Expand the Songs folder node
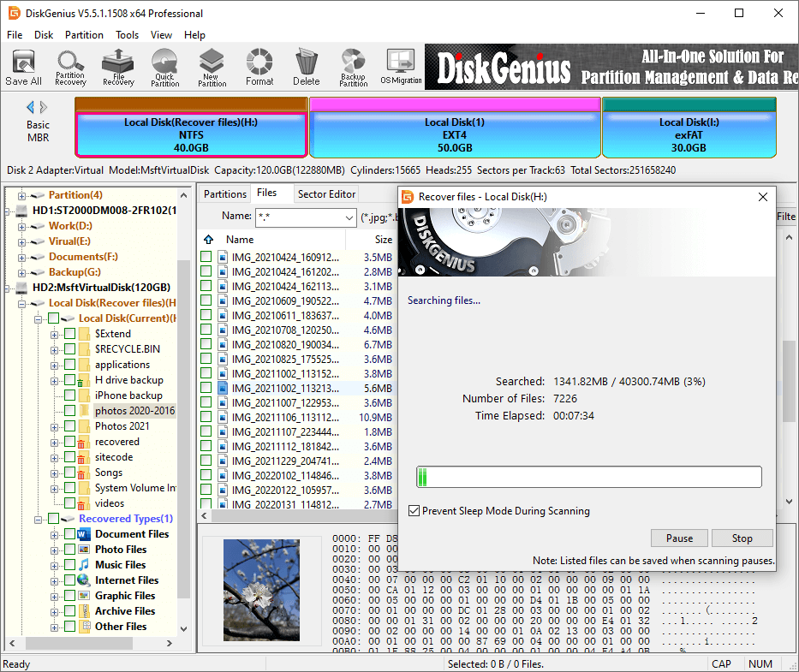The image size is (799, 672). click(x=54, y=473)
